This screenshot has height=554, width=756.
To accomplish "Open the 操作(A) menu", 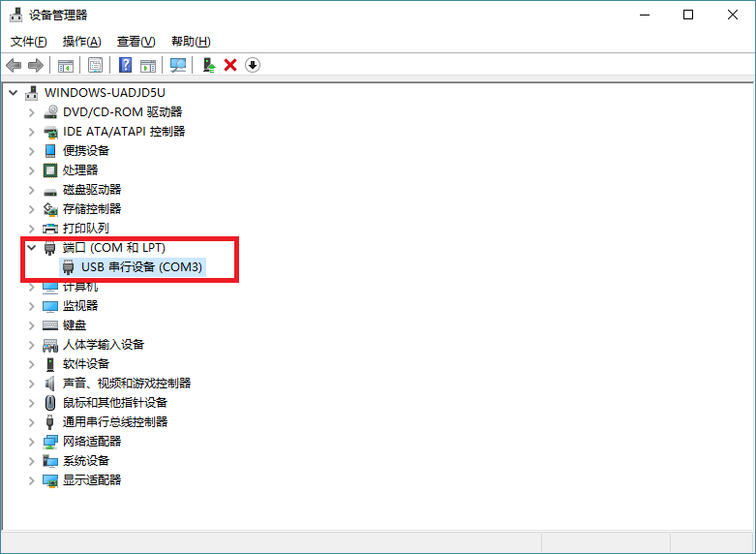I will 81,42.
